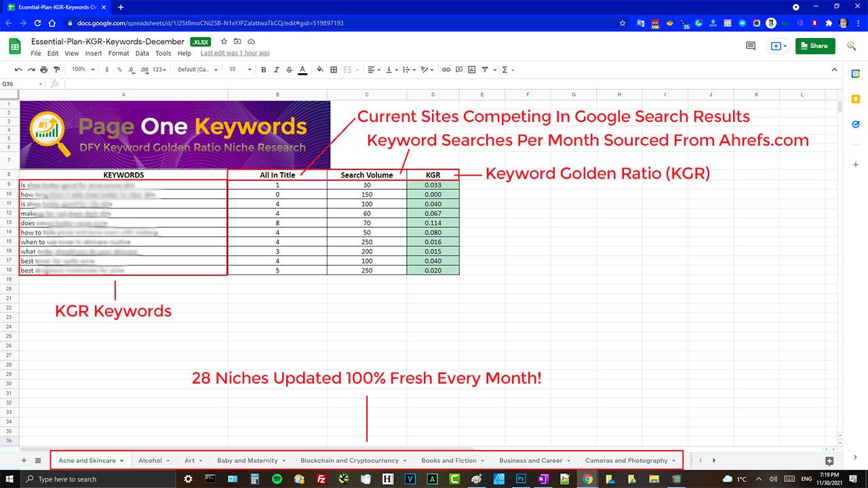The image size is (868, 488).
Task: Open the Data menu
Action: (x=142, y=54)
